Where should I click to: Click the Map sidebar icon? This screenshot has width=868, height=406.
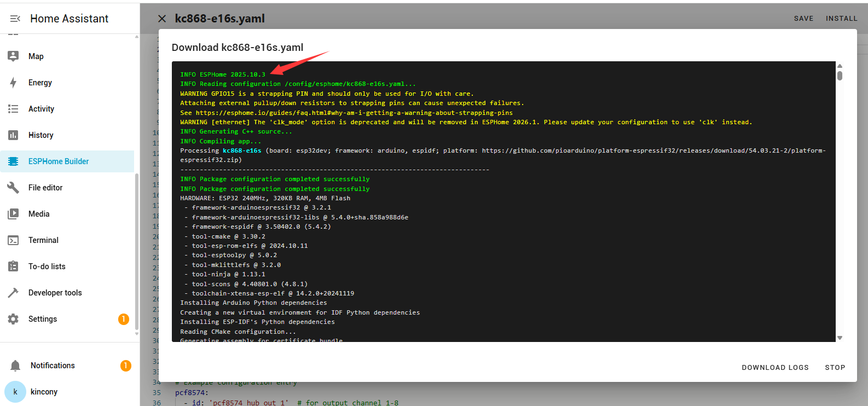tap(14, 56)
